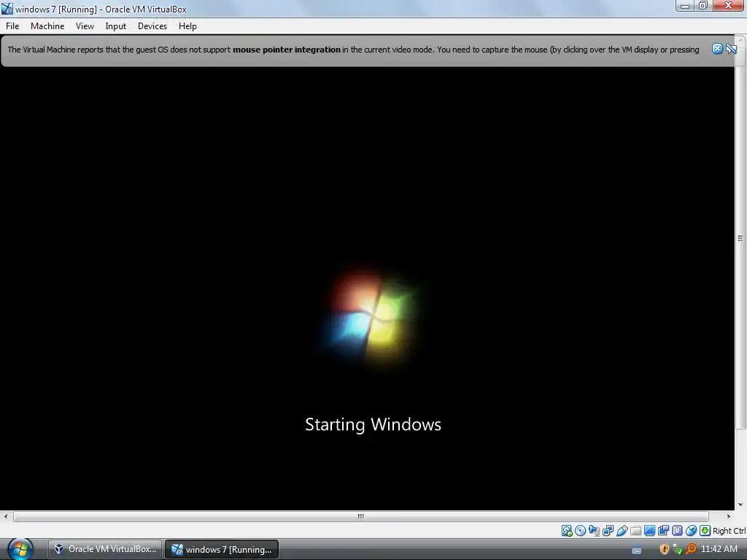Close the VirtualBox VM window

[729, 6]
